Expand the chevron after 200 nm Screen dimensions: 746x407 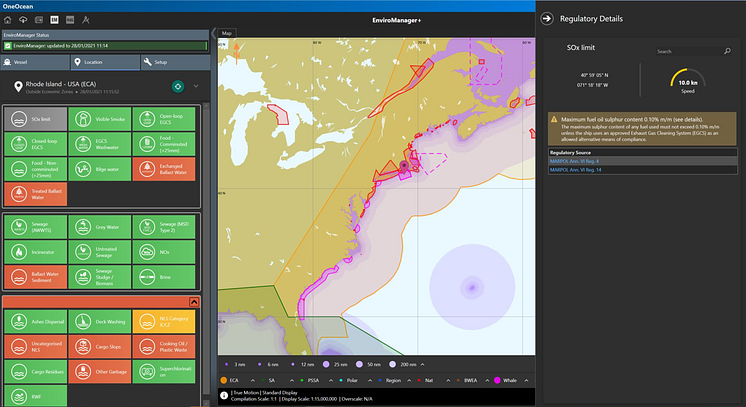(x=422, y=365)
